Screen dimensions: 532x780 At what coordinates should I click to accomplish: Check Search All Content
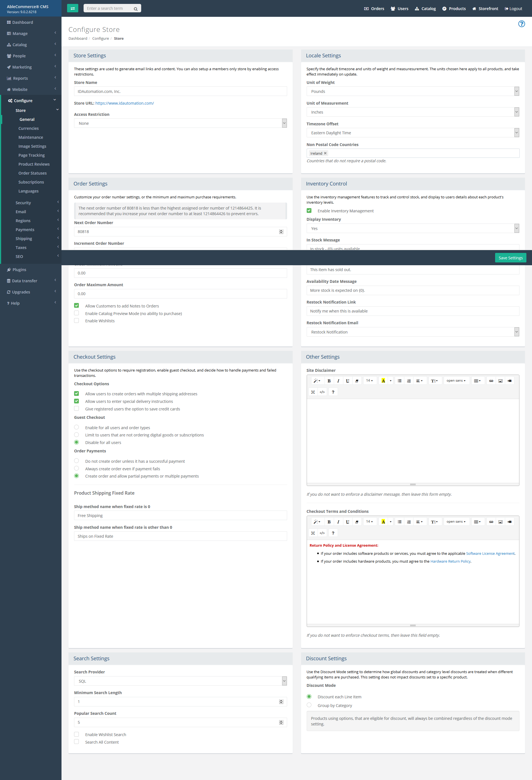(77, 742)
